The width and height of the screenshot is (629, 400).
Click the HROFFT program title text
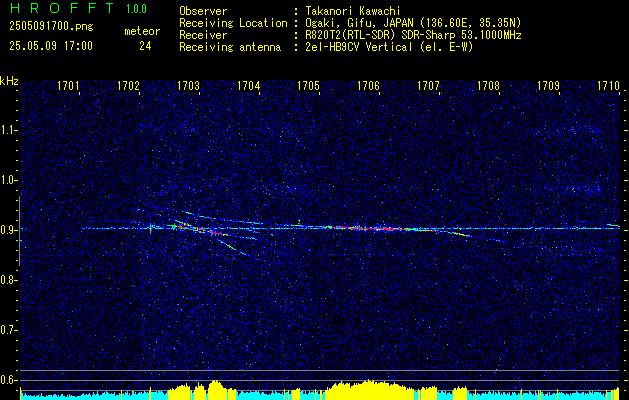point(62,8)
